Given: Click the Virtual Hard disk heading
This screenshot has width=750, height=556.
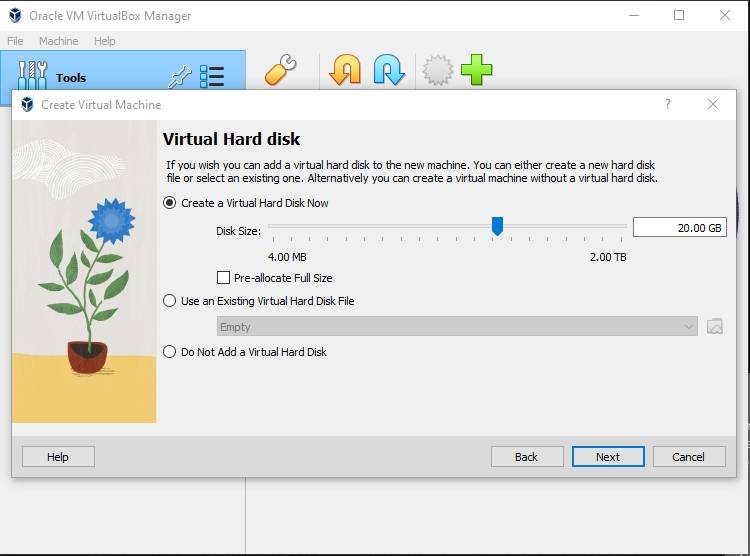Looking at the screenshot, I should [232, 139].
